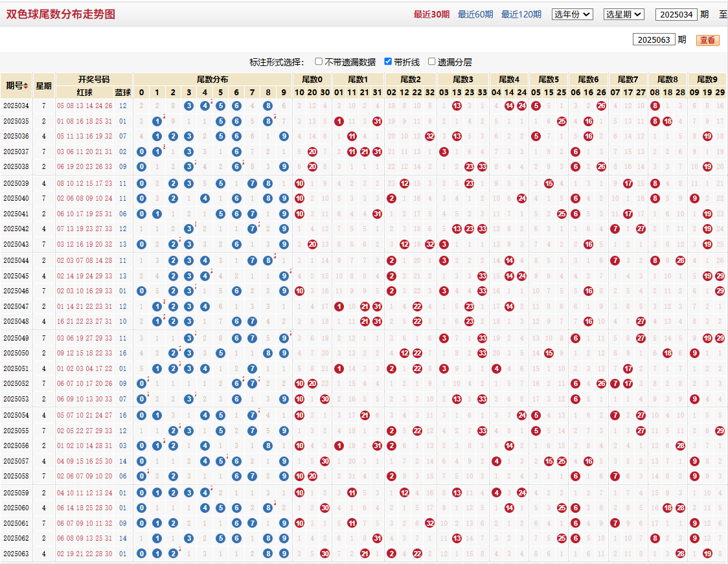Select period 2025063 in the last row

(x=16, y=554)
